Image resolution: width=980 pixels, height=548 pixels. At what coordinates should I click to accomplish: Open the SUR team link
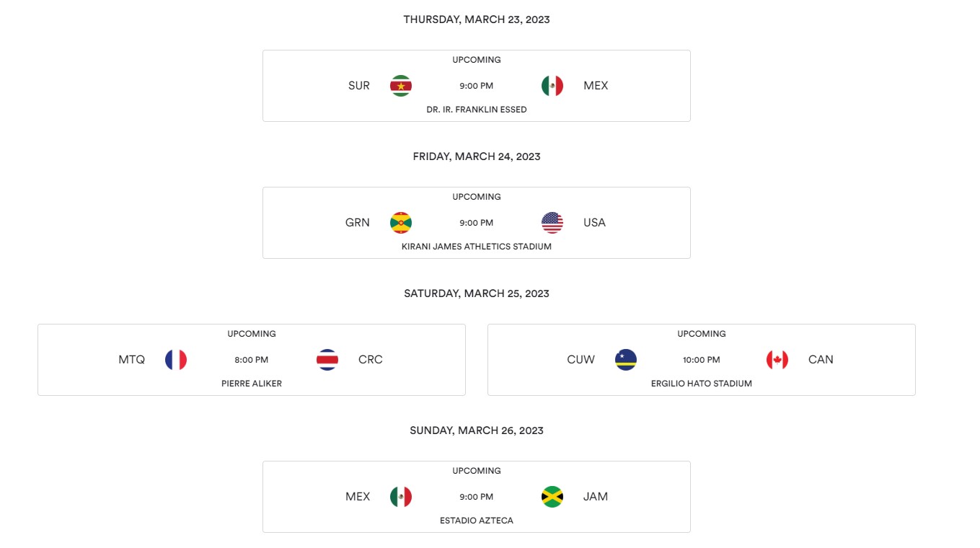pos(359,86)
